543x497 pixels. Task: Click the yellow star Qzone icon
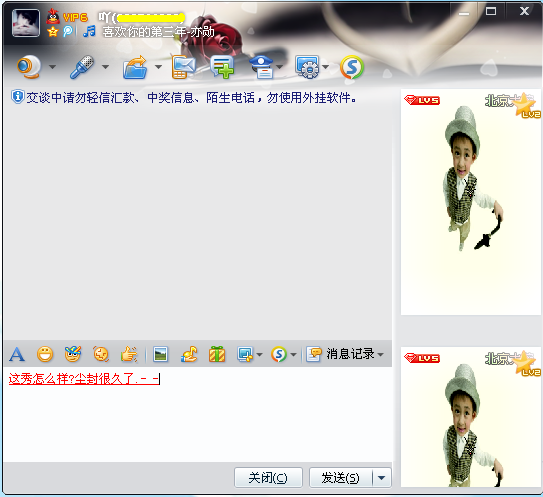coord(53,32)
